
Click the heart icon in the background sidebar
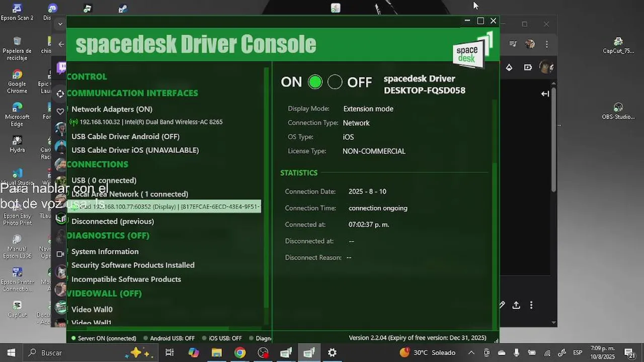pyautogui.click(x=60, y=112)
